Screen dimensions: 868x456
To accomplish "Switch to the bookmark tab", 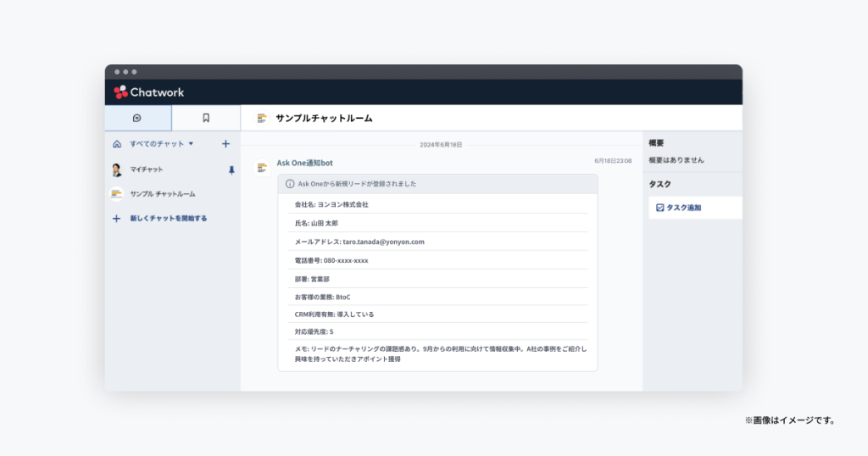I will coord(206,118).
